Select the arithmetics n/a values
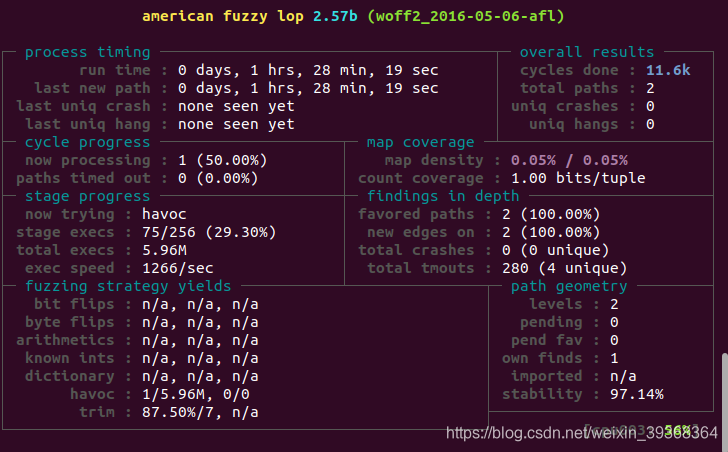This screenshot has height=452, width=728. pos(200,341)
